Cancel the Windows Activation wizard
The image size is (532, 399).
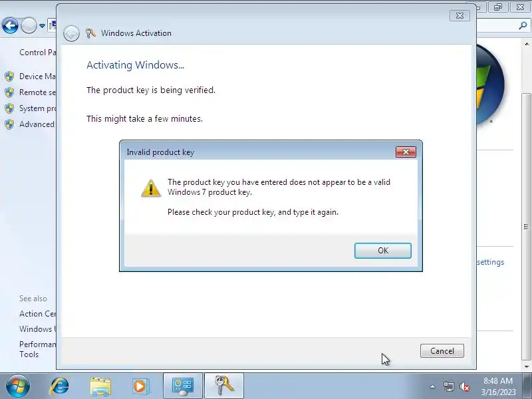[x=442, y=351]
